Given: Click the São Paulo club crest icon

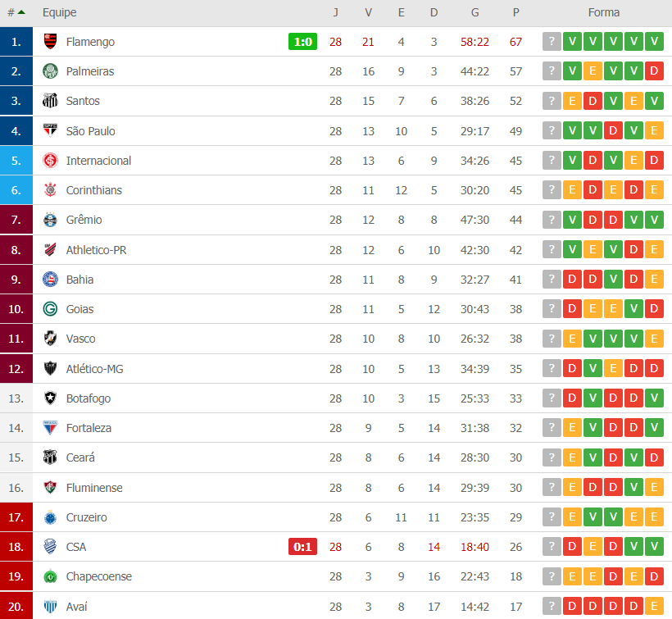Looking at the screenshot, I should point(51,131).
